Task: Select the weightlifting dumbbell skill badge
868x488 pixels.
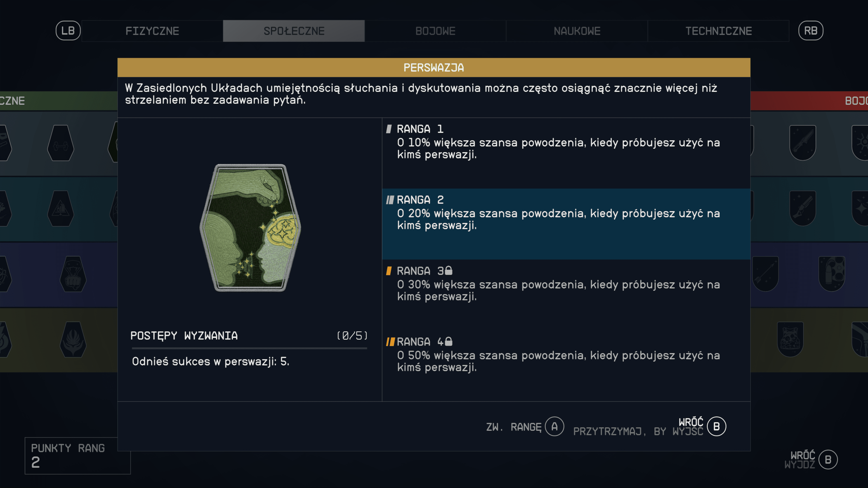Action: pyautogui.click(x=61, y=143)
